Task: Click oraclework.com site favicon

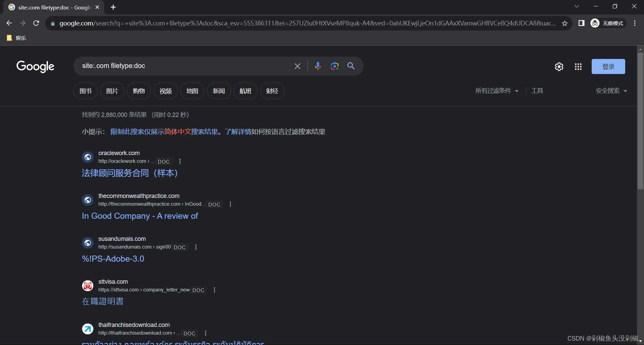Action: 88,157
